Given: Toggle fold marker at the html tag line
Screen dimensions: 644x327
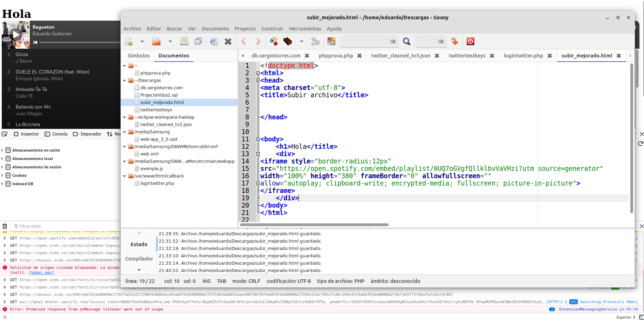Looking at the screenshot, I should (x=258, y=73).
